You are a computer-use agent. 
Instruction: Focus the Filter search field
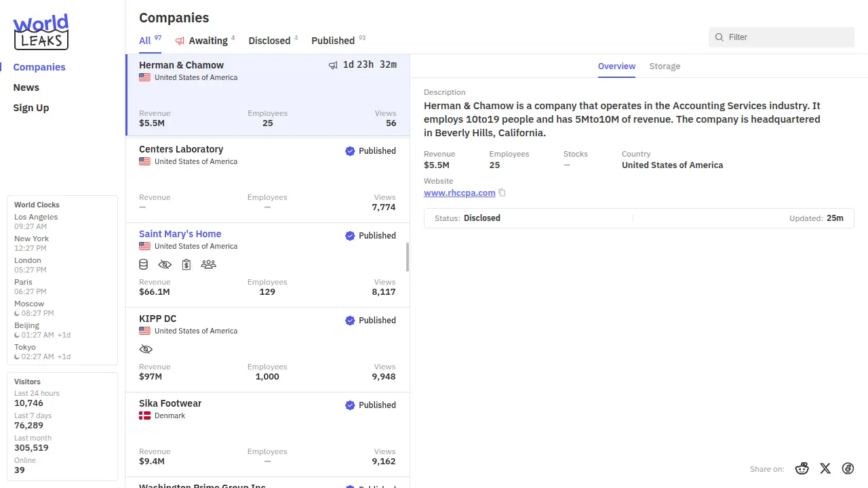pyautogui.click(x=787, y=37)
